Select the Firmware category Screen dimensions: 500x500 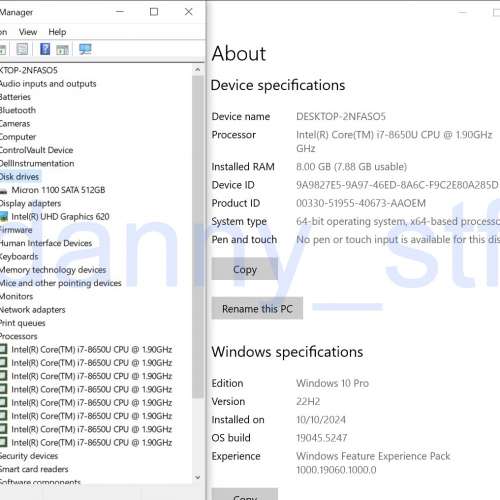pyautogui.click(x=16, y=230)
